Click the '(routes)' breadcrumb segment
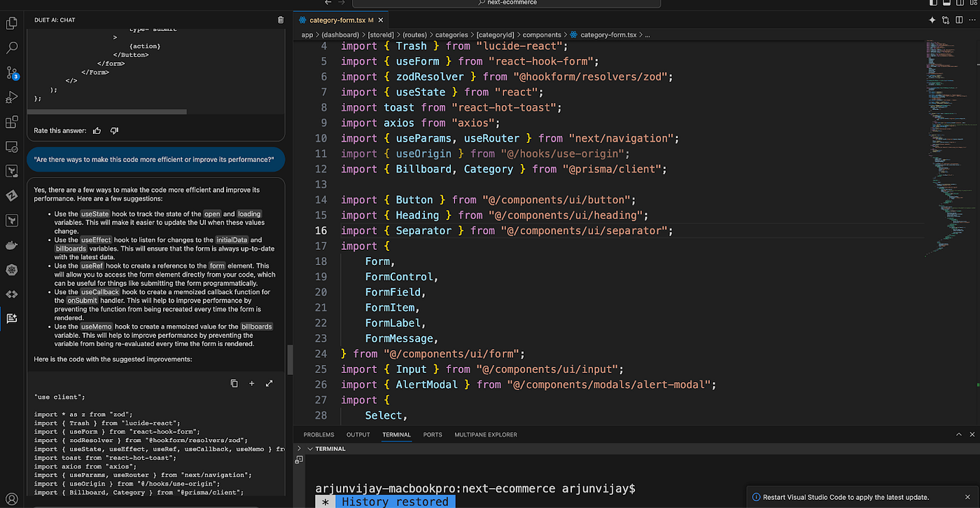The height and width of the screenshot is (508, 980). [414, 35]
